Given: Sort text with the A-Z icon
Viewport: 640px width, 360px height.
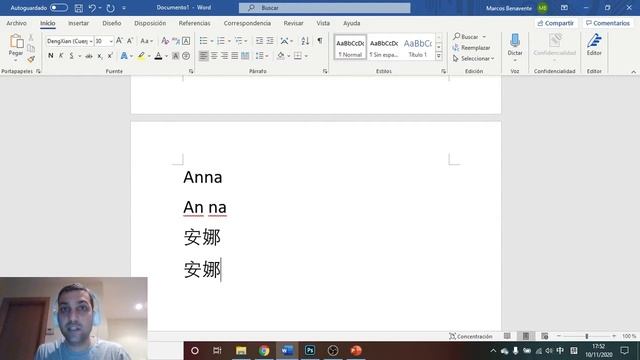Looking at the screenshot, I should 305,41.
